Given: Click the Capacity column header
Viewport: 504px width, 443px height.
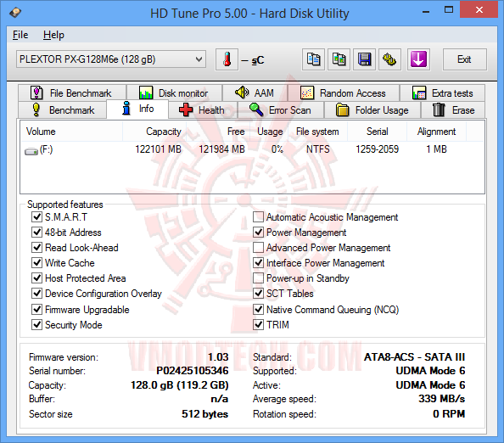Looking at the screenshot, I should 154,132.
